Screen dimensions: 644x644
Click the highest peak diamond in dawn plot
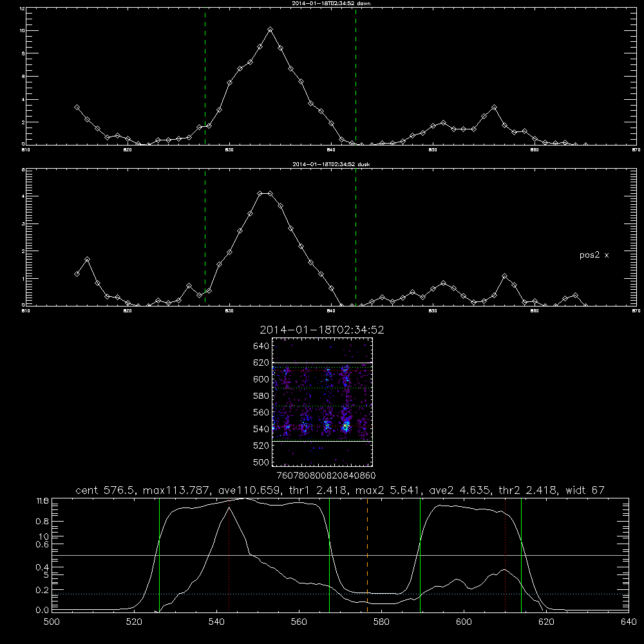pyautogui.click(x=270, y=30)
